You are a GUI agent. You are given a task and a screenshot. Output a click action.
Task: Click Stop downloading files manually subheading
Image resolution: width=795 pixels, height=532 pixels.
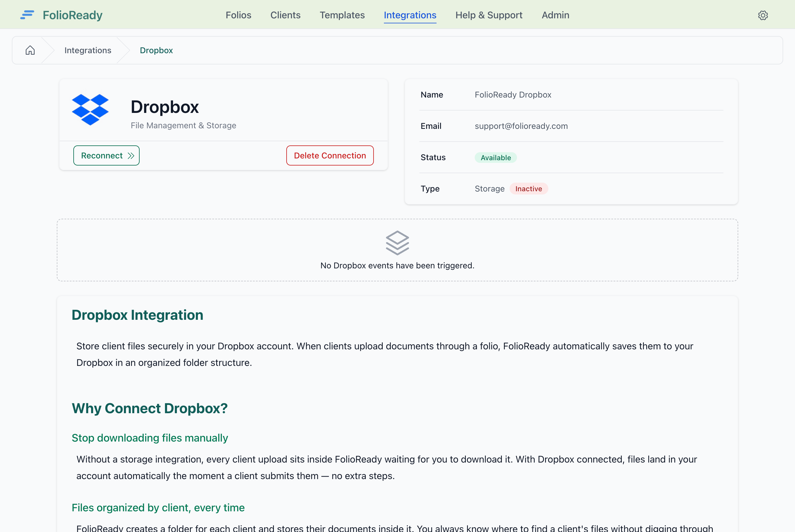150,438
